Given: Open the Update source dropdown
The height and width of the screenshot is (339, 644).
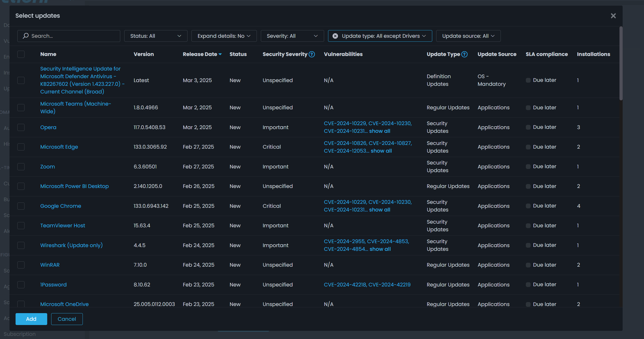Looking at the screenshot, I should tap(468, 36).
